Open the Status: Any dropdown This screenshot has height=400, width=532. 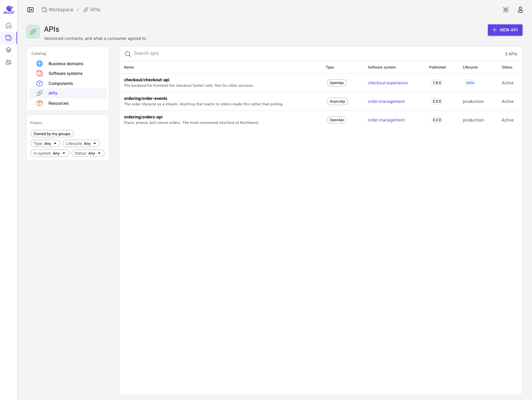[x=88, y=153]
